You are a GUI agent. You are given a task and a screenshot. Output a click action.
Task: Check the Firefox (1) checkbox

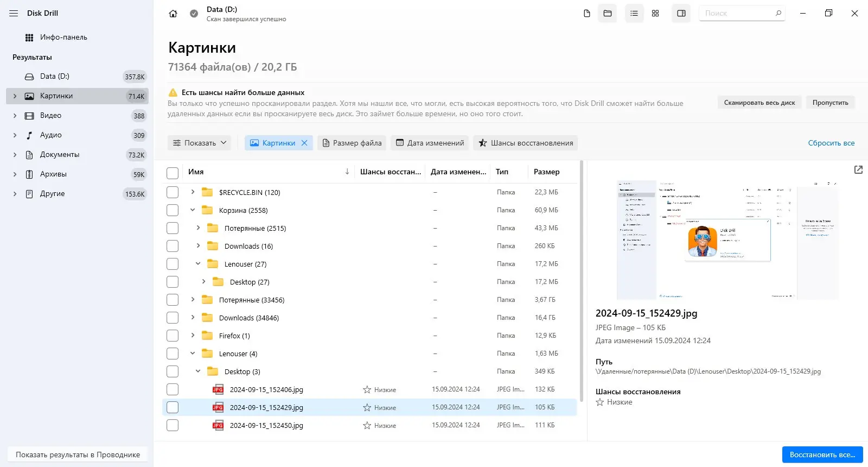[173, 336]
